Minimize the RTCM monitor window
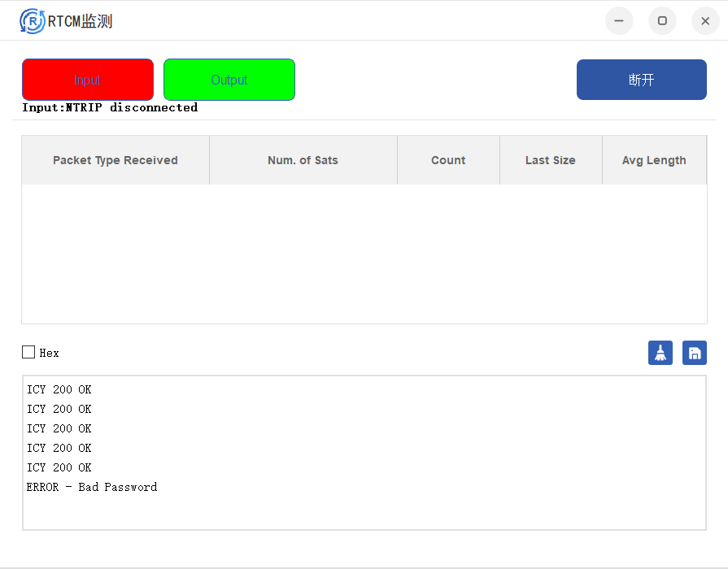 [x=619, y=21]
